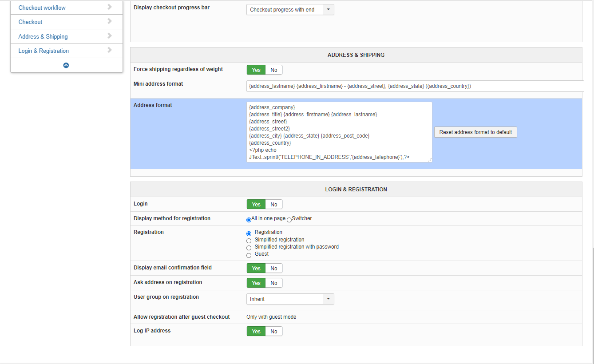Choose Simplified registration radio option
594x364 pixels.
click(x=249, y=241)
